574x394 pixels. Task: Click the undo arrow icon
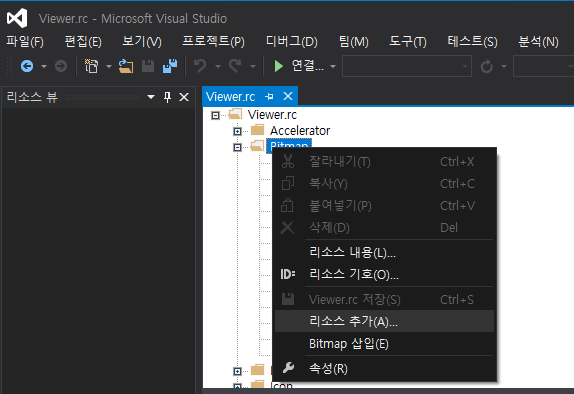click(200, 66)
